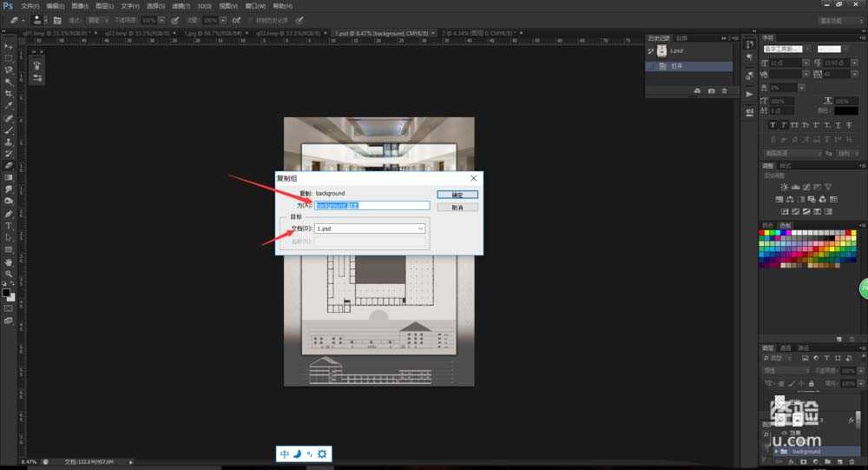This screenshot has width=868, height=470.
Task: Delete current history state via trash icon
Action: pos(725,91)
